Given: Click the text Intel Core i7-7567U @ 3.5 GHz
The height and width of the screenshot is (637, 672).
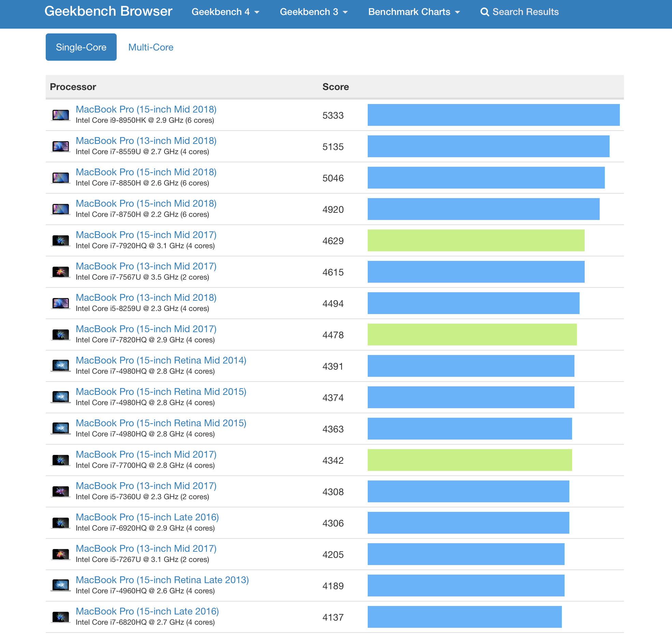Looking at the screenshot, I should pyautogui.click(x=127, y=277).
